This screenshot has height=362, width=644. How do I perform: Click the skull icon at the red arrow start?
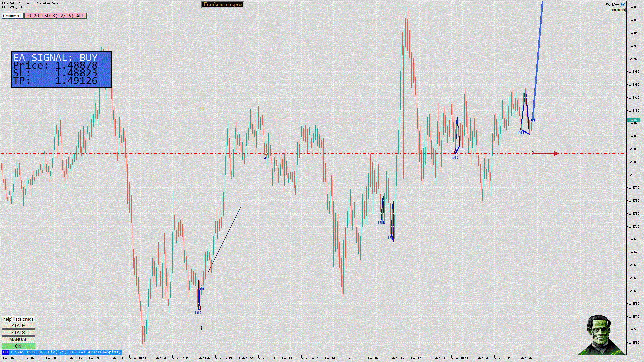533,153
